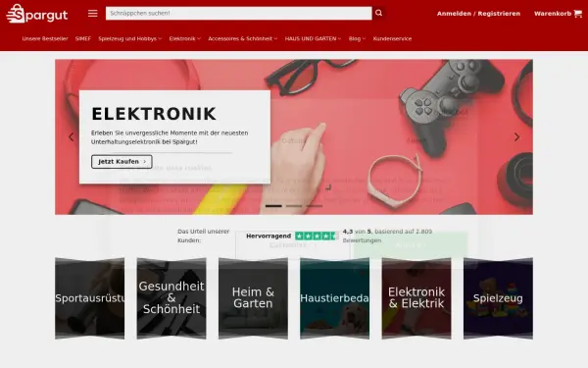
Task: Expand HAUS UND GARTEN dropdown
Action: coord(313,38)
